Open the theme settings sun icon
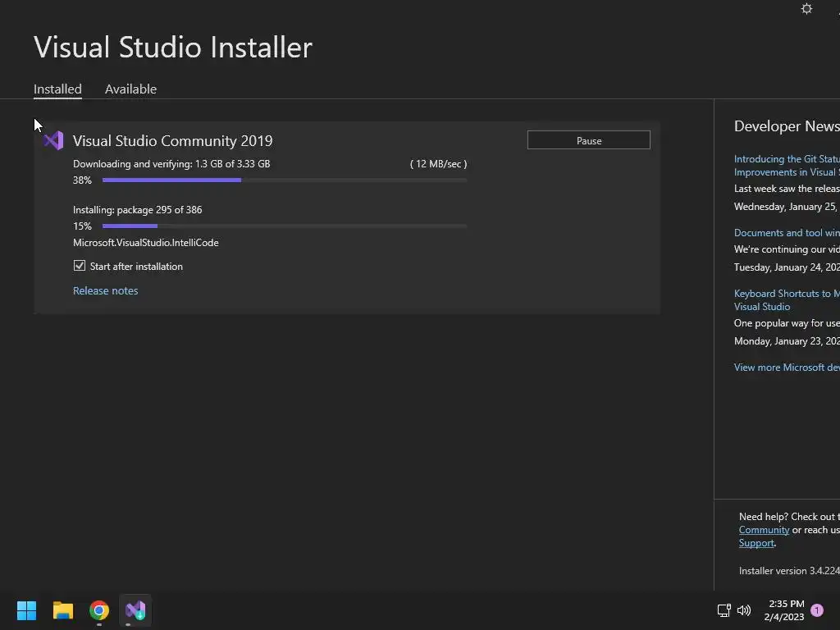 pos(806,8)
